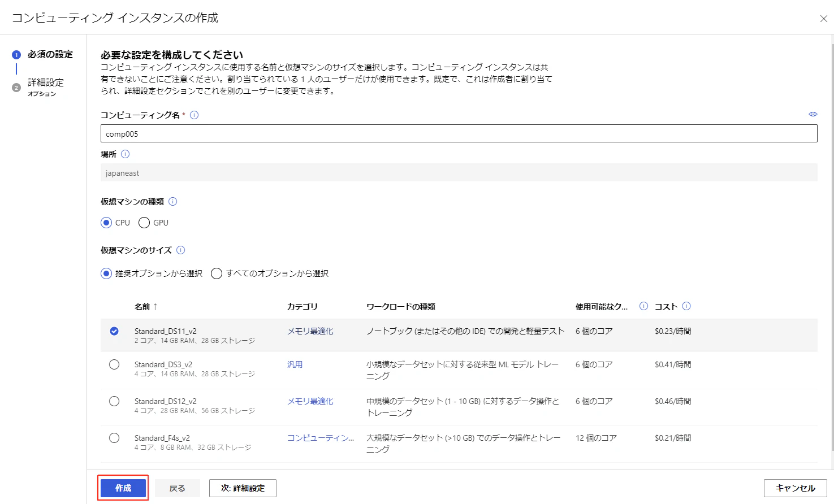
Task: Open メモリ最適化 link for Standard_DS12_v2
Action: click(x=310, y=401)
